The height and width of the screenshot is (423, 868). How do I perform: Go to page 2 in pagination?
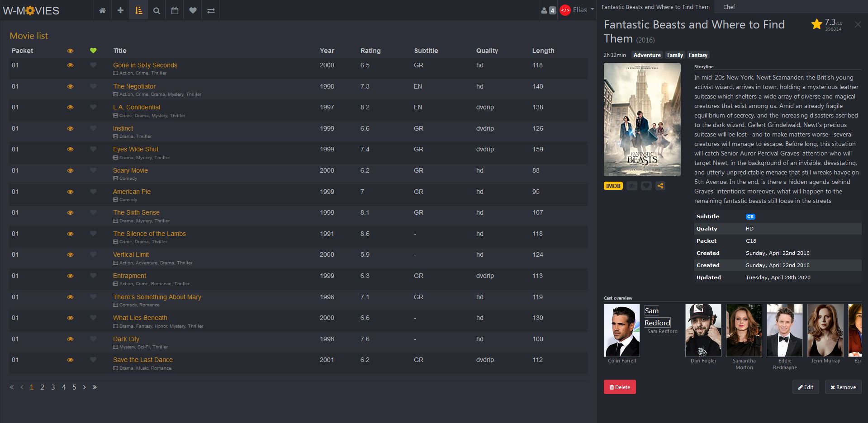click(x=43, y=387)
